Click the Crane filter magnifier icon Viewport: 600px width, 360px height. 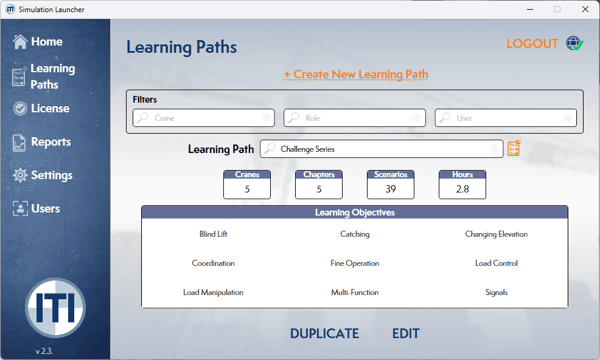(x=143, y=117)
